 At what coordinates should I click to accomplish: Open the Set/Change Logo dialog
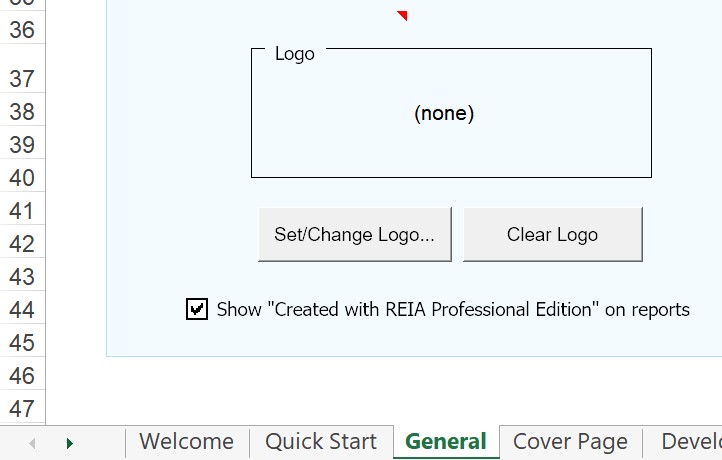pyautogui.click(x=355, y=234)
